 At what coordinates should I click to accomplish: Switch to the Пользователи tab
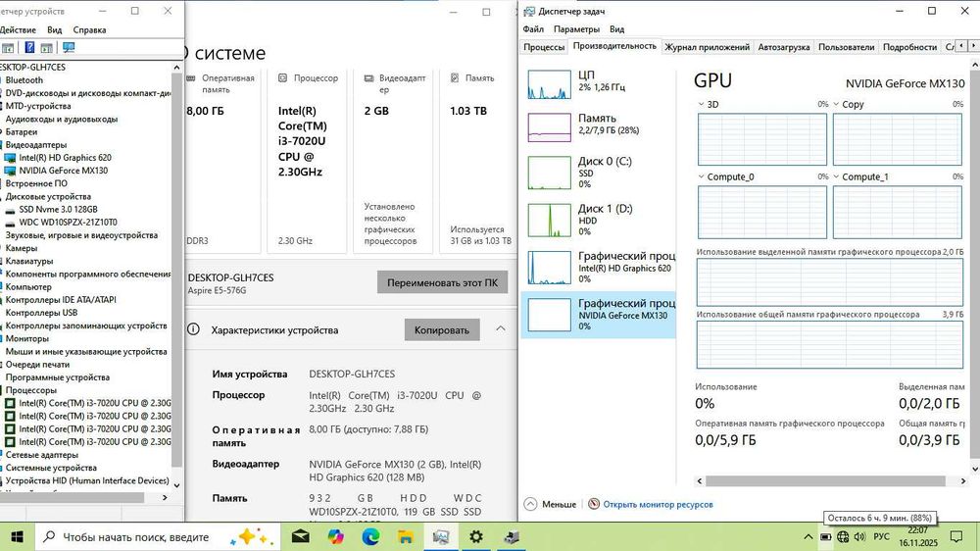(x=847, y=47)
